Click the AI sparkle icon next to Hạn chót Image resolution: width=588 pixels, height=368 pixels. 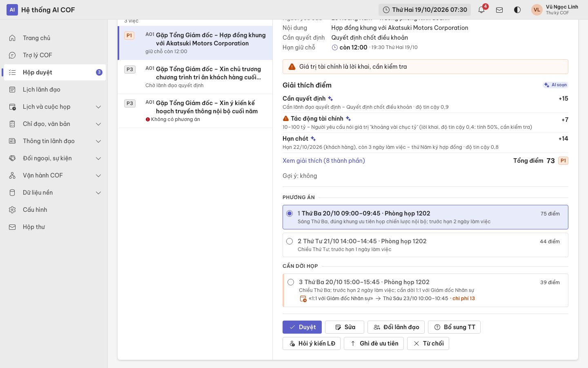click(x=313, y=139)
